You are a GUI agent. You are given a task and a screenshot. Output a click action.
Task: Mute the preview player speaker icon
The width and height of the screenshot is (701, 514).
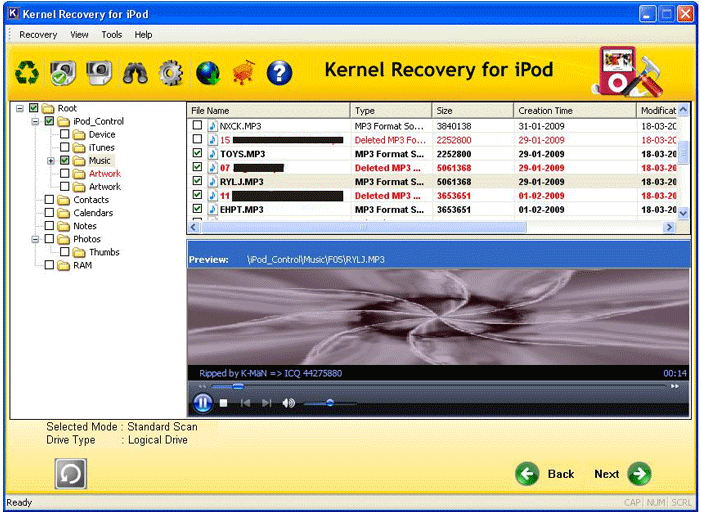(x=288, y=403)
